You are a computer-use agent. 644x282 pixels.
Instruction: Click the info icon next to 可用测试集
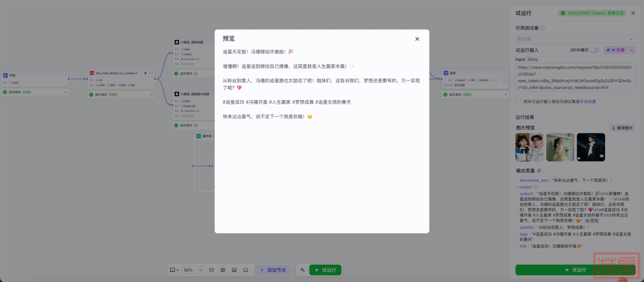point(543,27)
